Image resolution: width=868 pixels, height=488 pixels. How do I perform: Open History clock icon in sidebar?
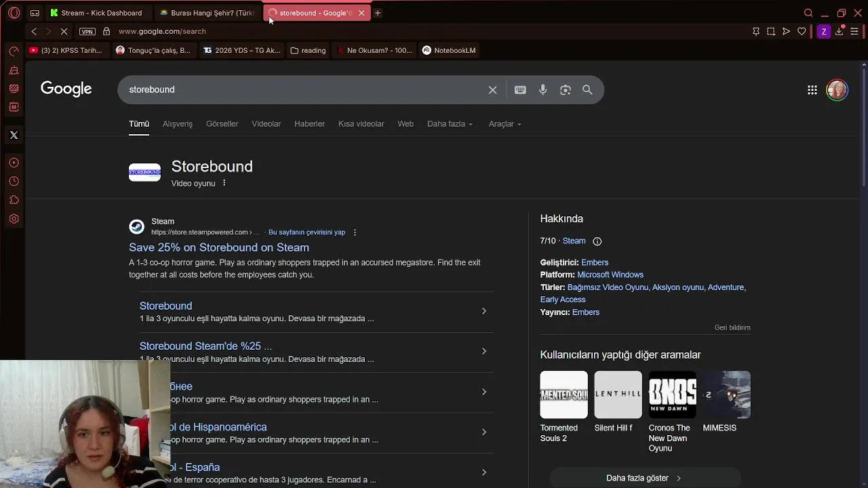(x=14, y=182)
